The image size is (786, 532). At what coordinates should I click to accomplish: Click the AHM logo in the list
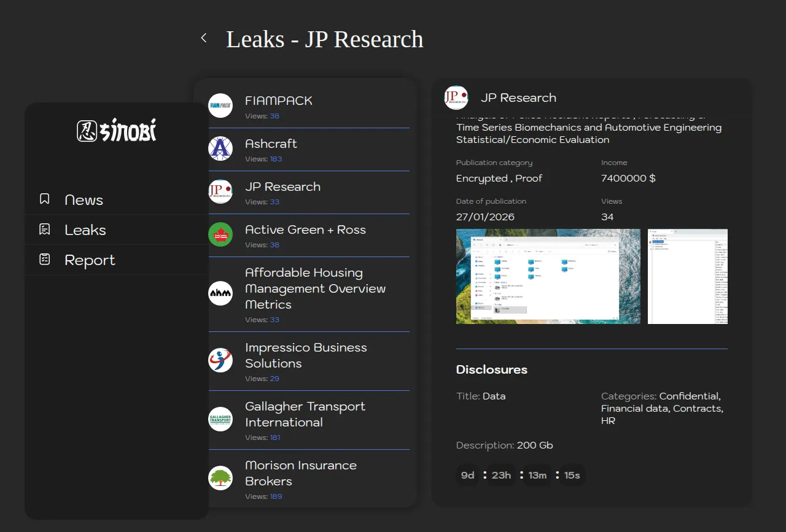(x=220, y=293)
